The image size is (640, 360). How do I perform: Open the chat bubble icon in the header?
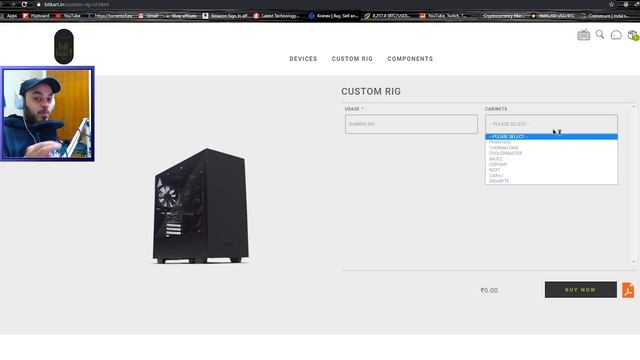tap(616, 35)
